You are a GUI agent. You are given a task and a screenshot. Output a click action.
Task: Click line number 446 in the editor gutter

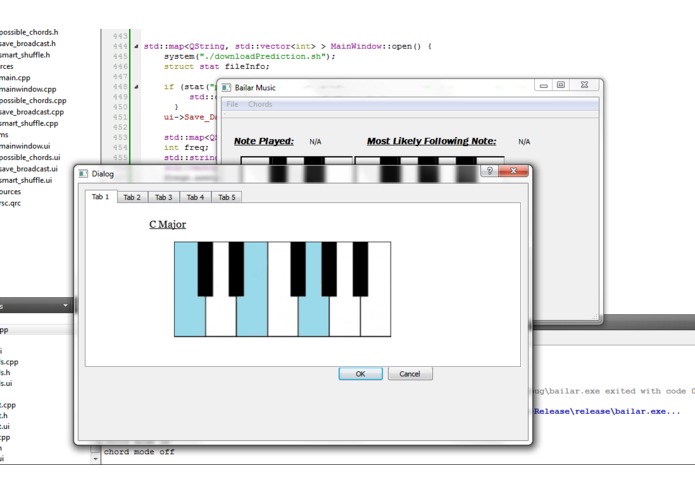pyautogui.click(x=120, y=66)
